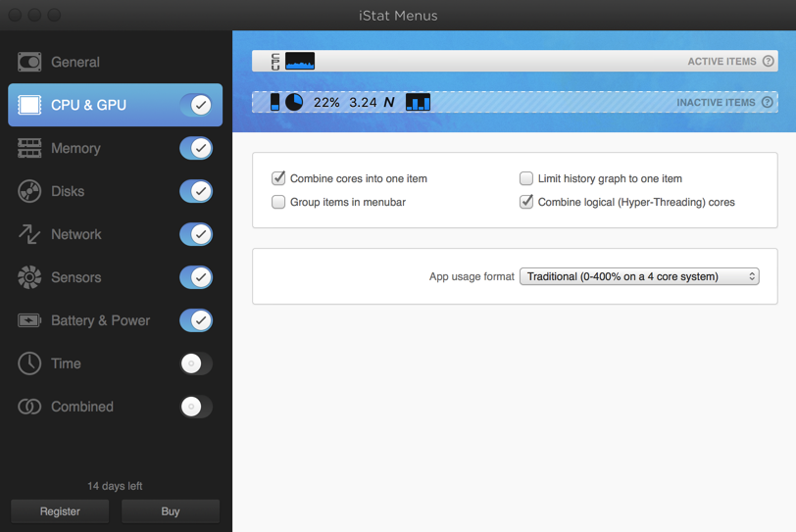Disable the Memory switch
This screenshot has width=796, height=532.
[196, 148]
